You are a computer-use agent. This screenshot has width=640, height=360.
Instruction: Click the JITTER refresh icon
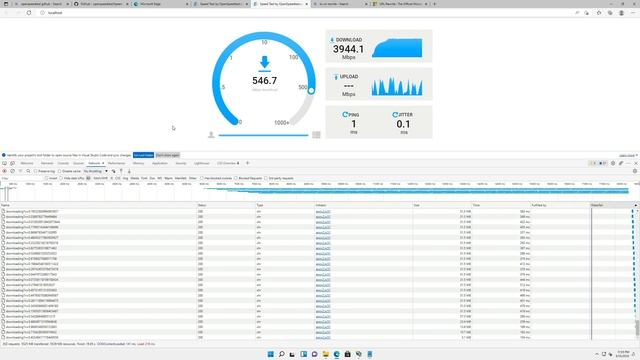point(395,115)
